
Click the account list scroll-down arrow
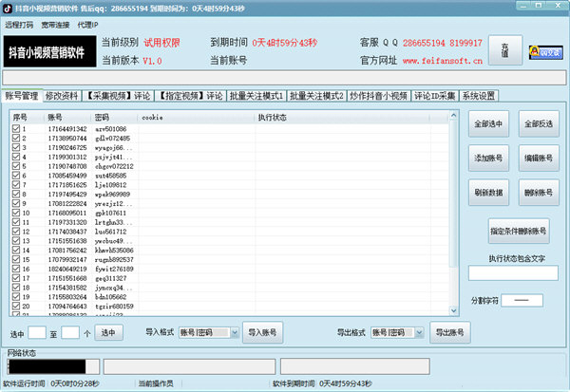(453, 310)
